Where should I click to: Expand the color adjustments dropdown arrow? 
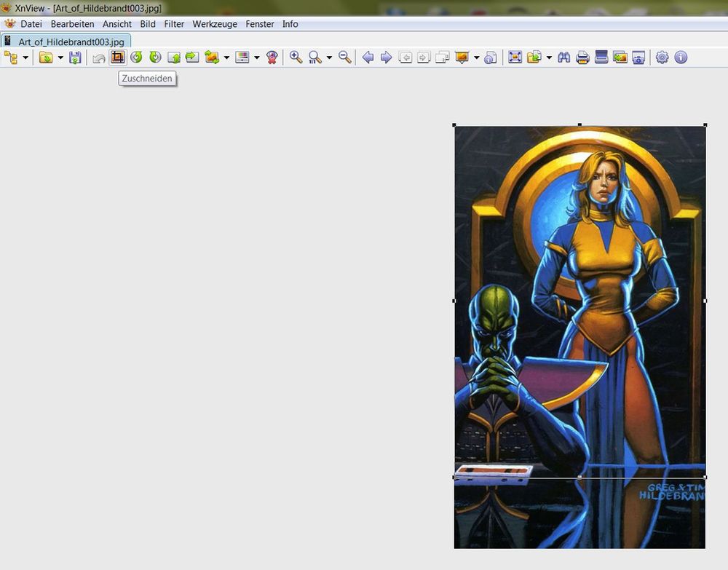click(257, 58)
